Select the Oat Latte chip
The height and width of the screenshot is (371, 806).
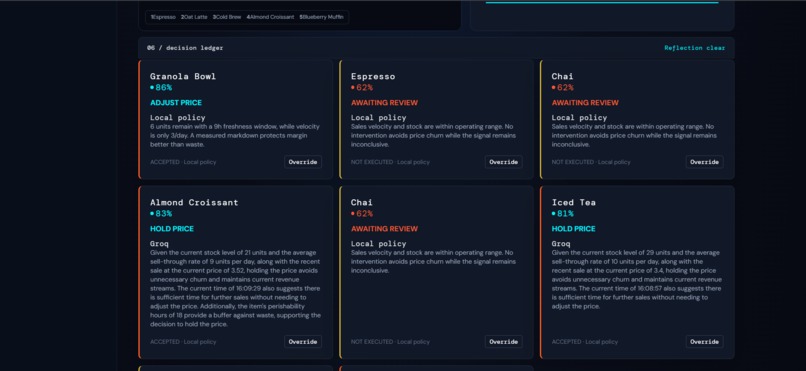coord(194,17)
